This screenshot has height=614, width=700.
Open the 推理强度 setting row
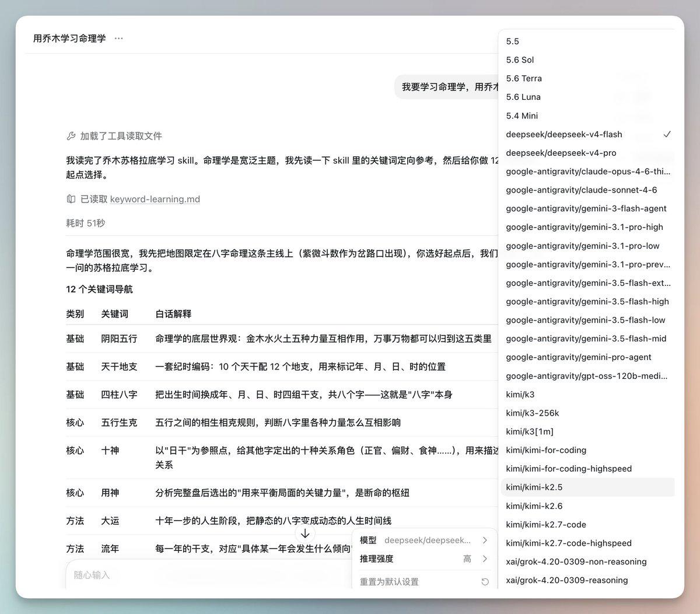click(424, 559)
